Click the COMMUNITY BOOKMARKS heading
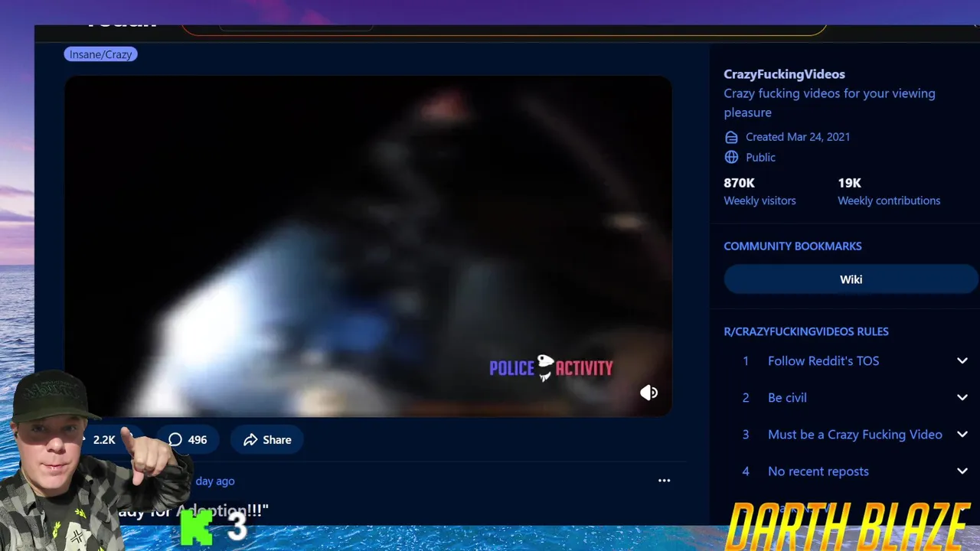The image size is (980, 551). (792, 246)
